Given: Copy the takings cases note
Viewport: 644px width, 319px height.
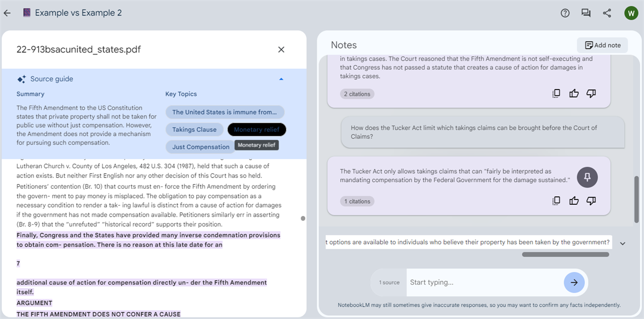Looking at the screenshot, I should (x=556, y=93).
